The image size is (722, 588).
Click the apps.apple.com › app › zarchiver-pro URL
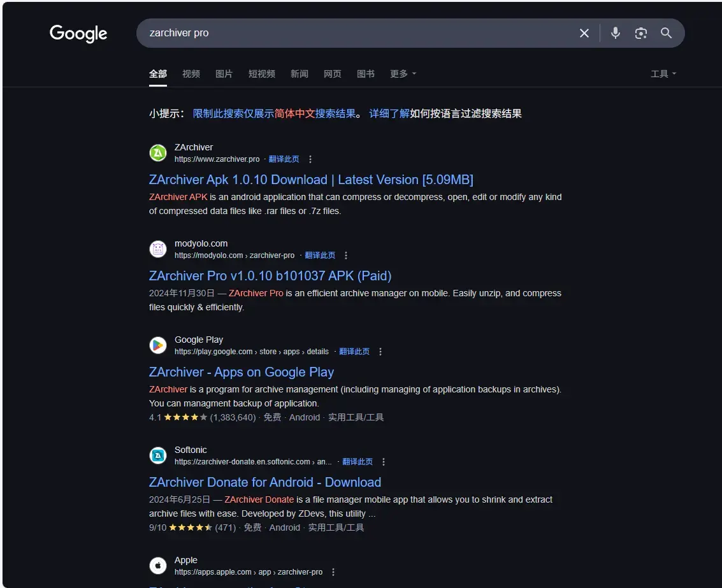[248, 572]
